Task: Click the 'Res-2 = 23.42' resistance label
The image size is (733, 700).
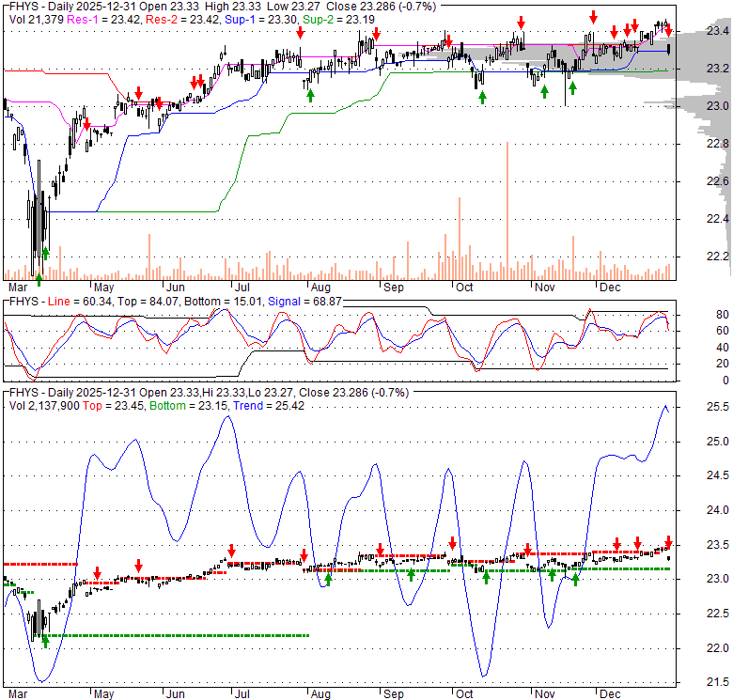Action: click(182, 20)
